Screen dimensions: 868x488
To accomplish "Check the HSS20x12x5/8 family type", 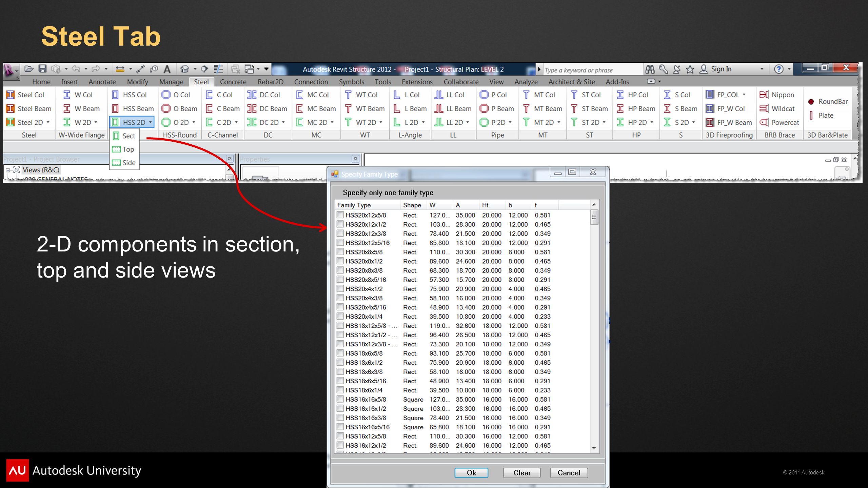I will click(340, 215).
